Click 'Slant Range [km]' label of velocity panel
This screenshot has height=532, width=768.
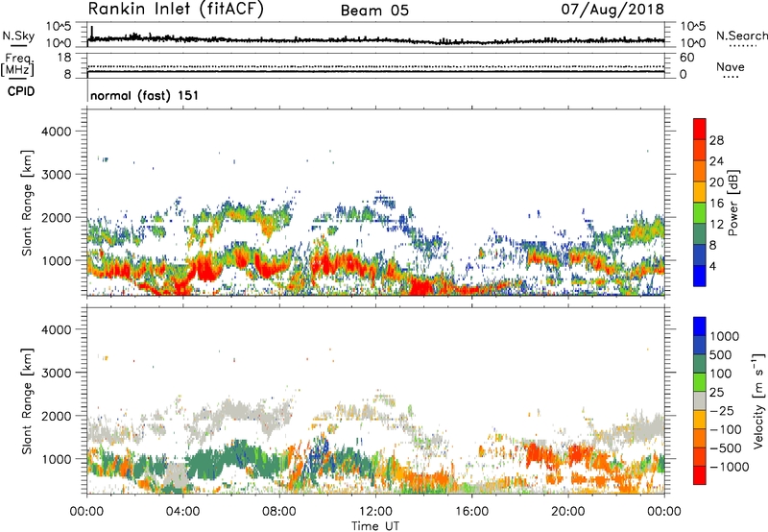coord(27,400)
